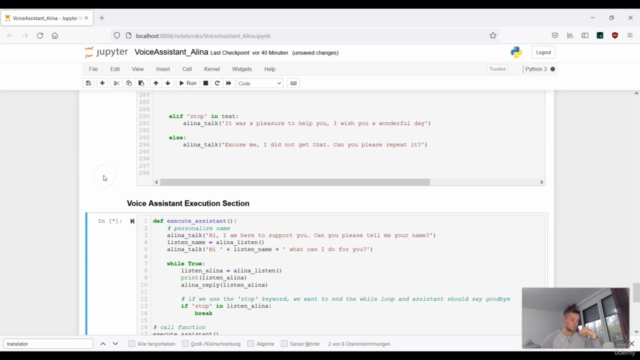Toggle Ganze Wörter checkbox
The width and height of the screenshot is (640, 360).
click(284, 344)
